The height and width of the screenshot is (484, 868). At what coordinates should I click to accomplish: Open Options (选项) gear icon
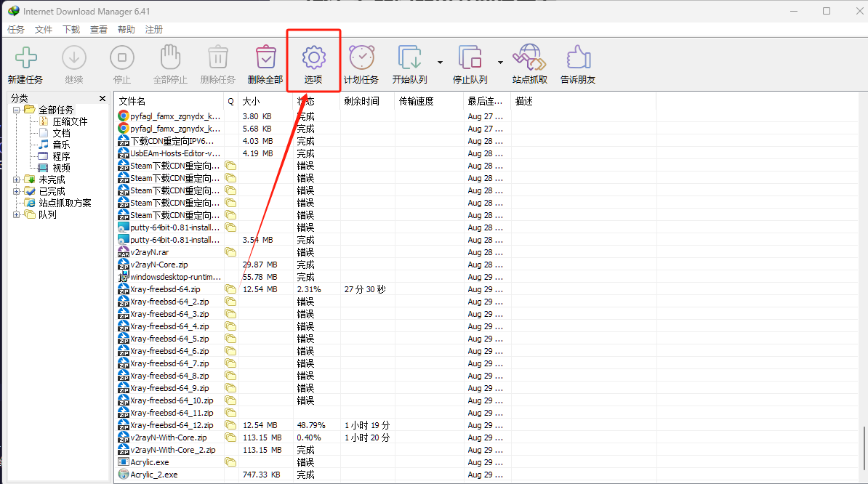coord(313,57)
